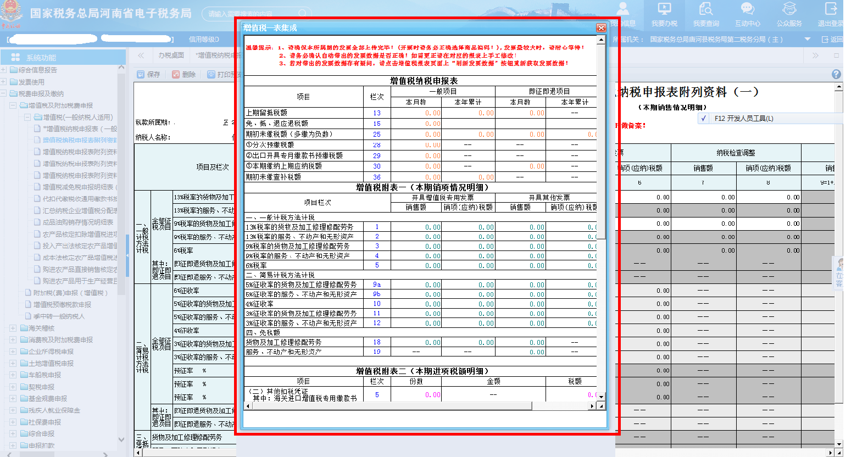Expand the 综合信息报告 tree node

[x=4, y=70]
